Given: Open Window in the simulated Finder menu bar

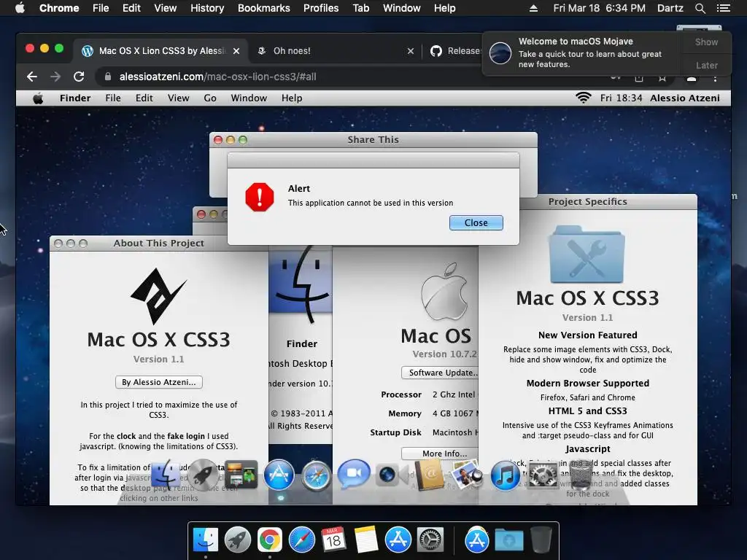Looking at the screenshot, I should [x=249, y=98].
